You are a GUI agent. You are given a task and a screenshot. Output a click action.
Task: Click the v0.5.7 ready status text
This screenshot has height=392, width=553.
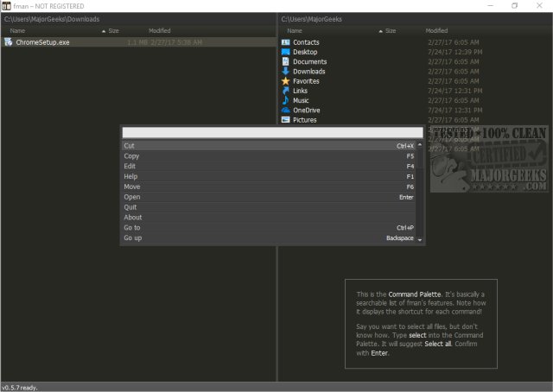[19, 388]
